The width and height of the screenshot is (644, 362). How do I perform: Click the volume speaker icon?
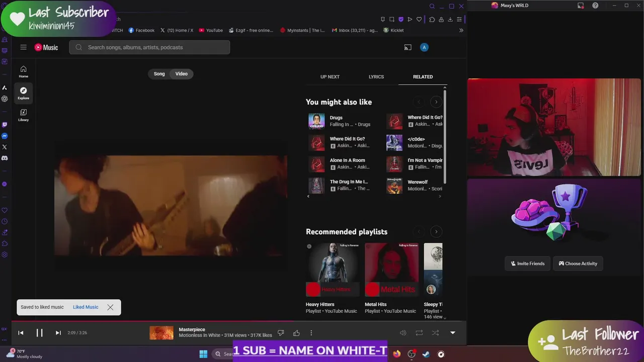point(403,333)
